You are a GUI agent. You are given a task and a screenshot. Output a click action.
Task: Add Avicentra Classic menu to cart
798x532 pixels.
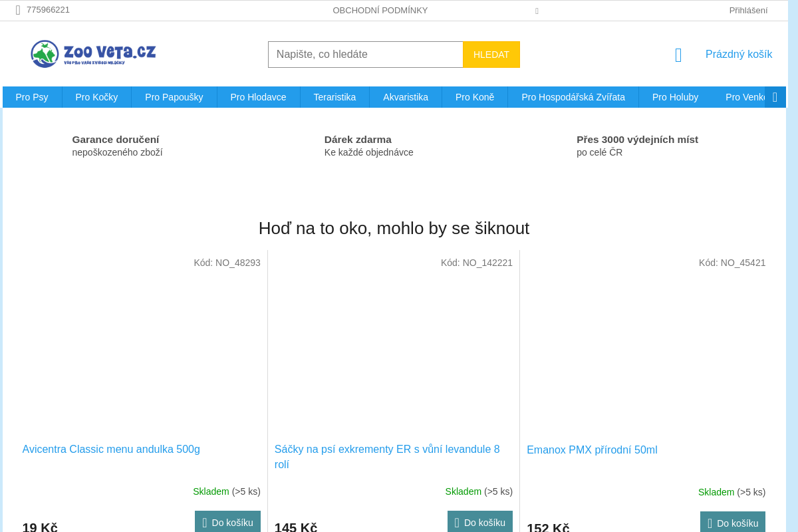pos(227,522)
